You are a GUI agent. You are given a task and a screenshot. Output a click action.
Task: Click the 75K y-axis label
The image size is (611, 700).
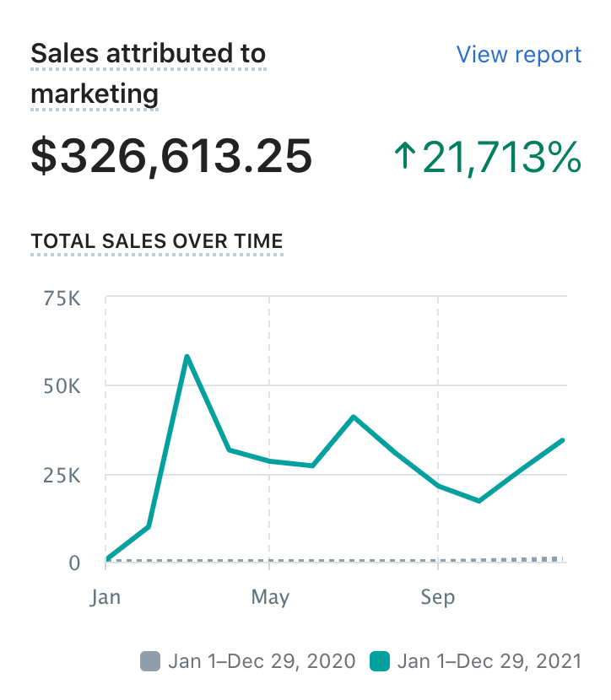pos(64,298)
